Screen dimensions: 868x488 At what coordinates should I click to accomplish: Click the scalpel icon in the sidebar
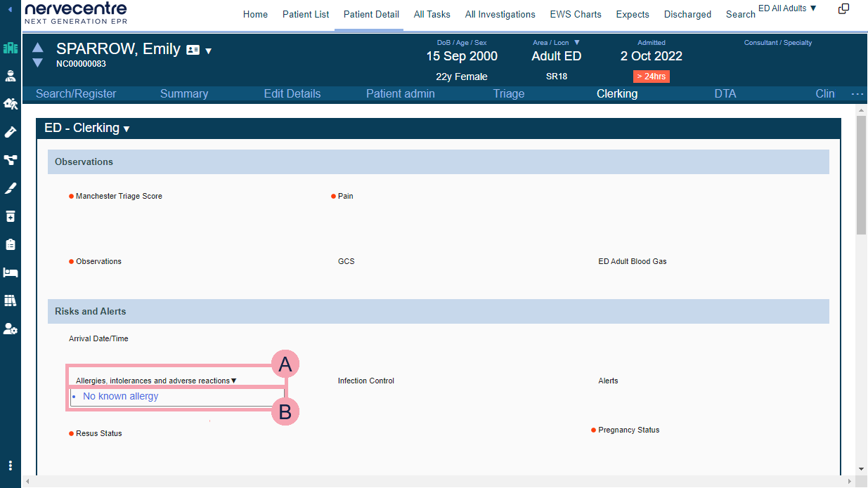10,188
